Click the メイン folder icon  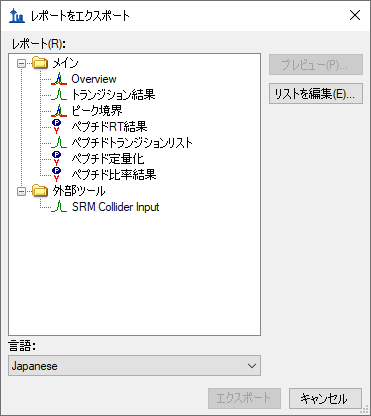(40, 63)
